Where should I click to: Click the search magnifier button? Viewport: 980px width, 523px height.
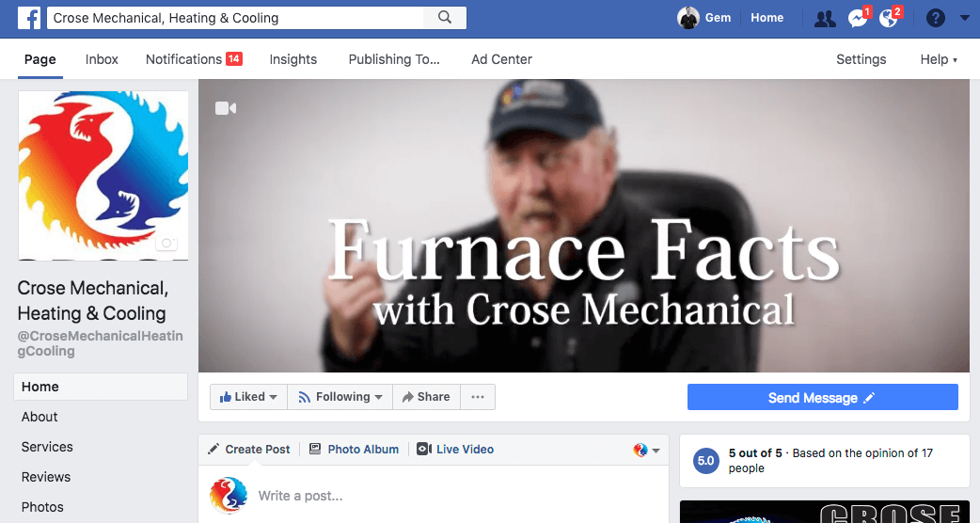pyautogui.click(x=444, y=18)
